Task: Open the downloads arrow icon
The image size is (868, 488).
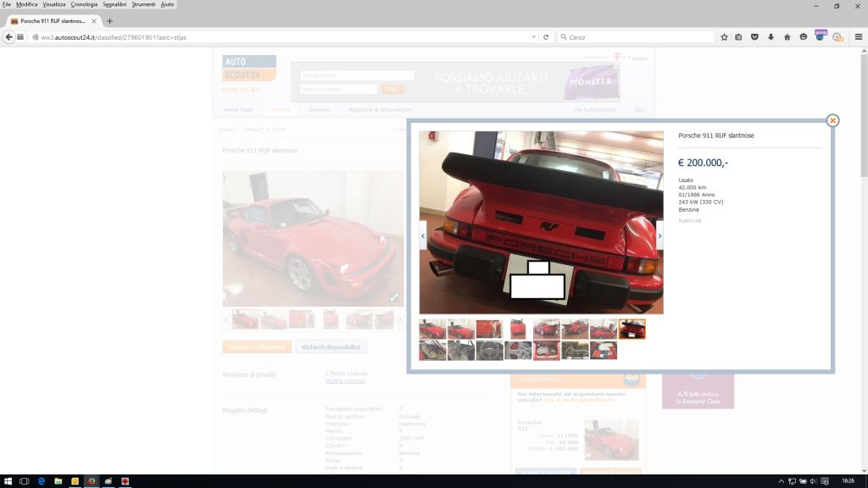Action: coord(771,37)
